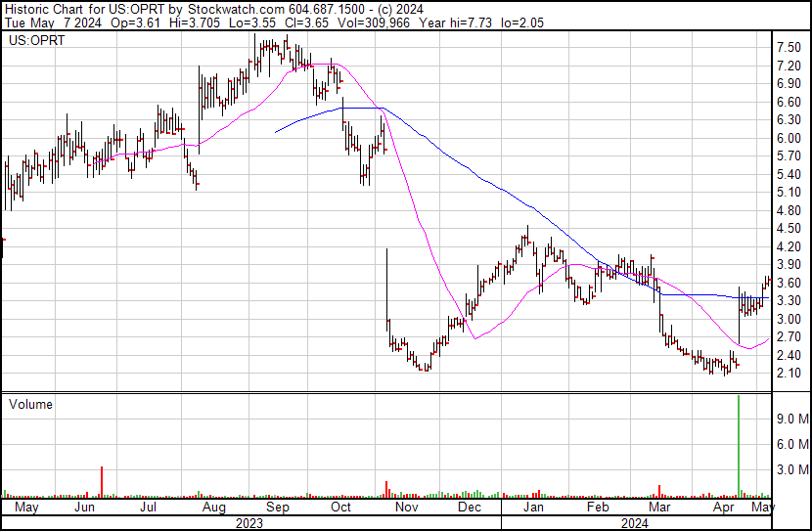Image resolution: width=812 pixels, height=531 pixels.
Task: Select the Jun month label on time axis
Action: 85,508
